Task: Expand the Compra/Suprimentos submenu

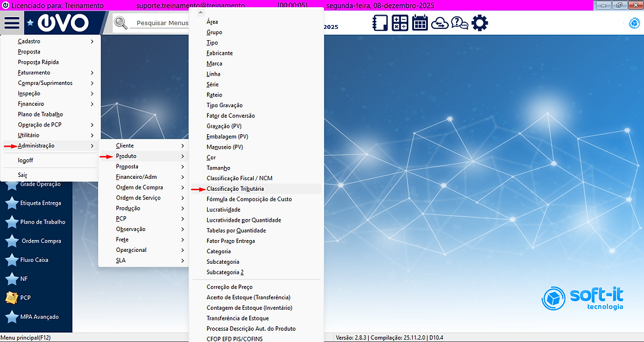Action: (x=51, y=83)
